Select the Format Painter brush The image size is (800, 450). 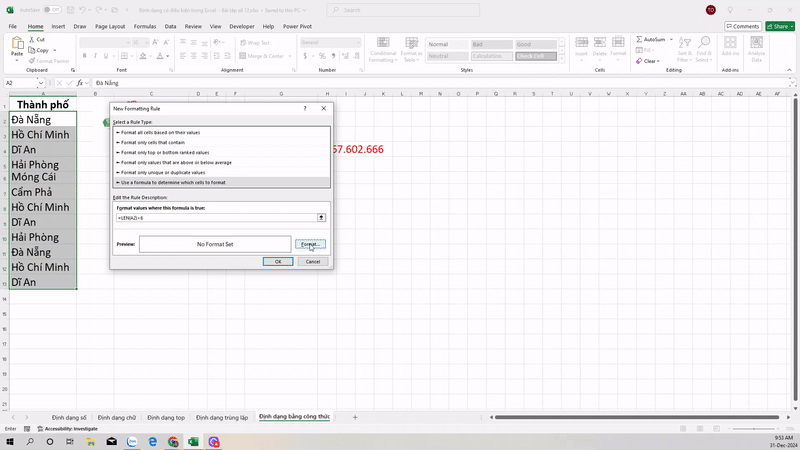pyautogui.click(x=32, y=61)
